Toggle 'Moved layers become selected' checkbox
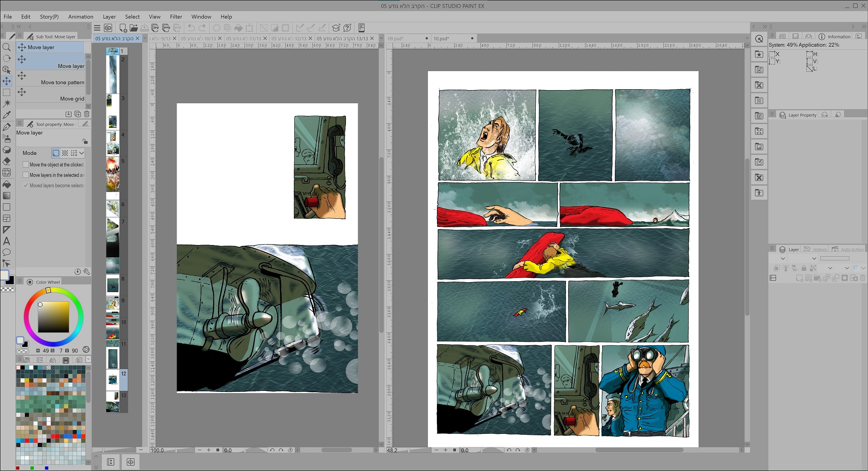Viewport: 868px width, 471px height. pos(26,186)
